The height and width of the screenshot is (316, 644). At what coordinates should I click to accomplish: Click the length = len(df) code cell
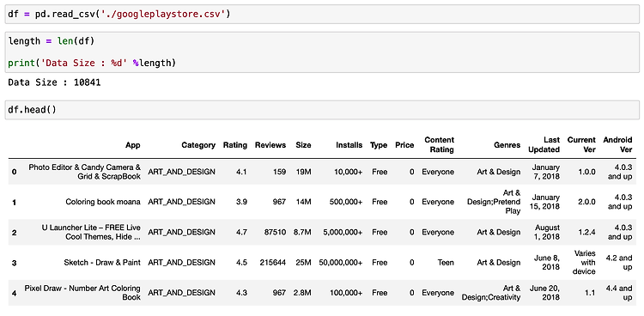pyautogui.click(x=322, y=52)
